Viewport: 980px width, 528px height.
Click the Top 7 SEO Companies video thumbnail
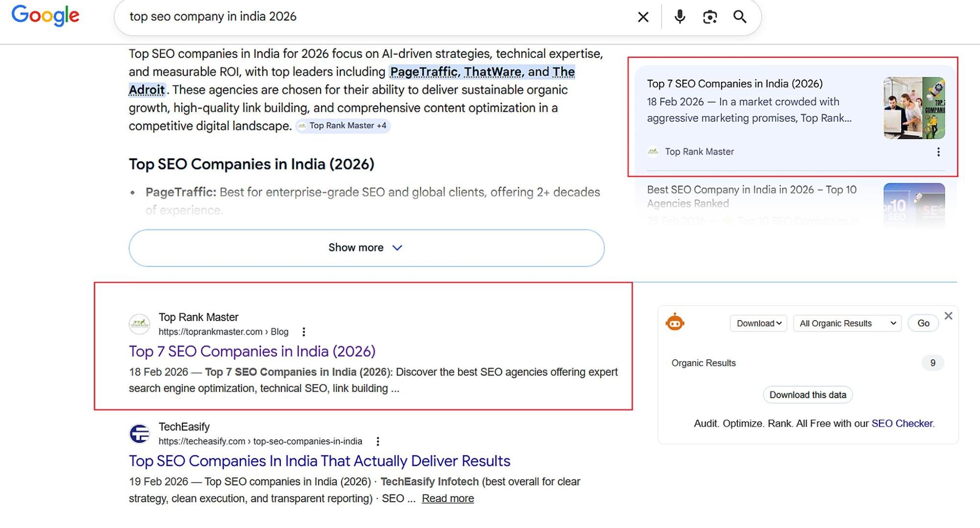(x=915, y=108)
